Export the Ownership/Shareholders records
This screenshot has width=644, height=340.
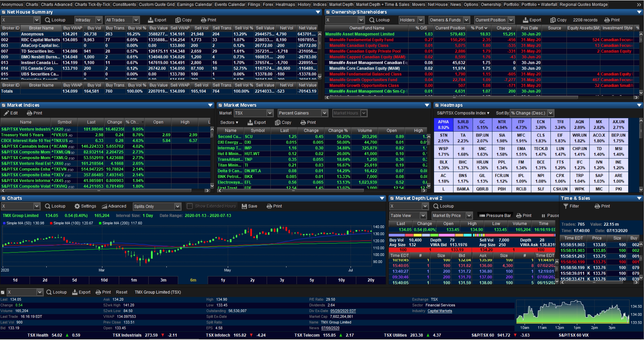point(532,20)
